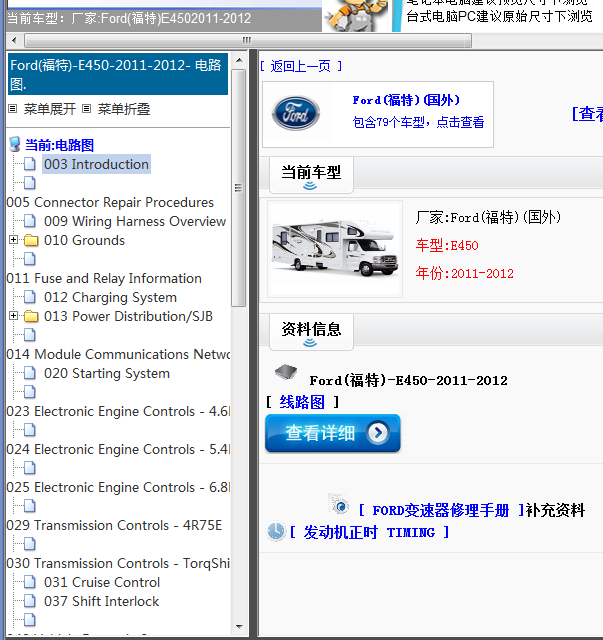
Task: Click tree panel scrollbar down arrow
Action: click(x=239, y=627)
